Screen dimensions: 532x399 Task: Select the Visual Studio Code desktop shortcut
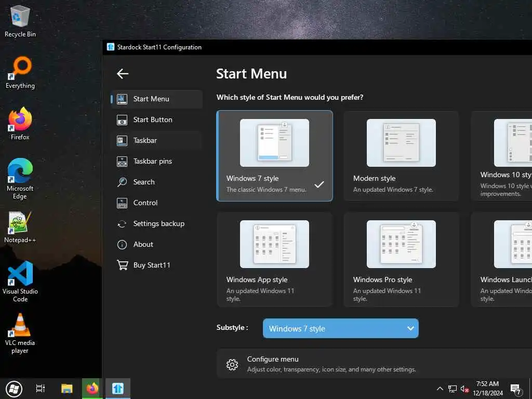(20, 282)
